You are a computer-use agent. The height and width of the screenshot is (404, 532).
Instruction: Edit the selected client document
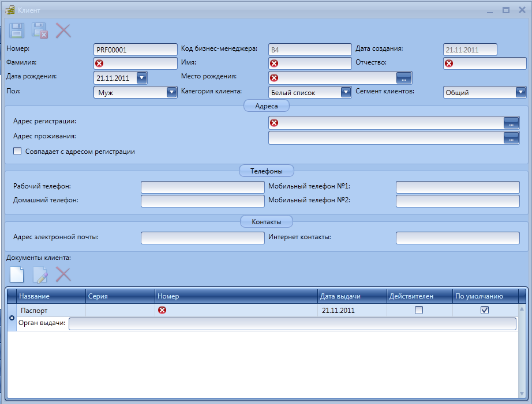[x=39, y=275]
